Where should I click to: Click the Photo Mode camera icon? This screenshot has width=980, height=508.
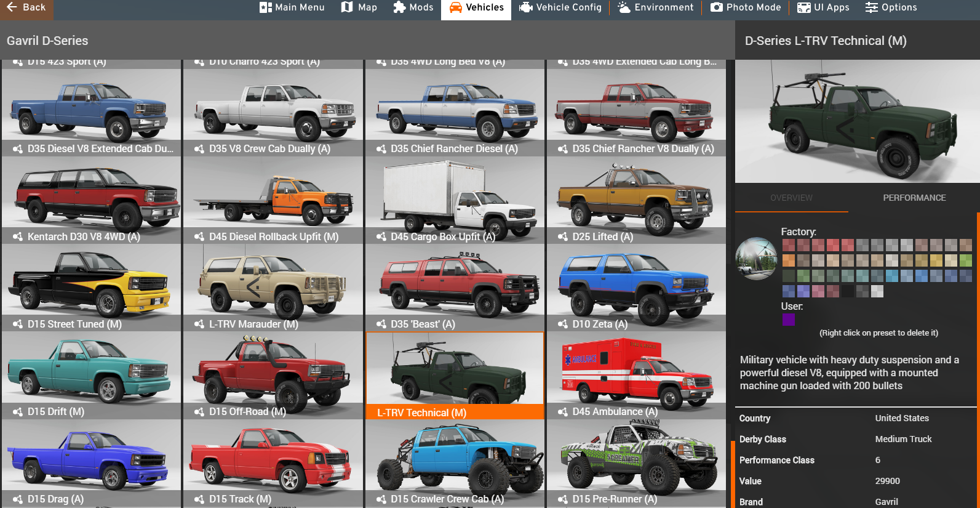pos(717,7)
